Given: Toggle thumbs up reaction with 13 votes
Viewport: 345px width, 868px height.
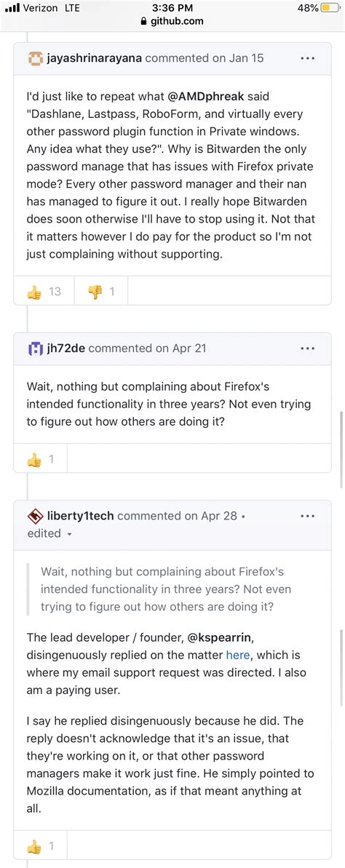Looking at the screenshot, I should coord(44,291).
